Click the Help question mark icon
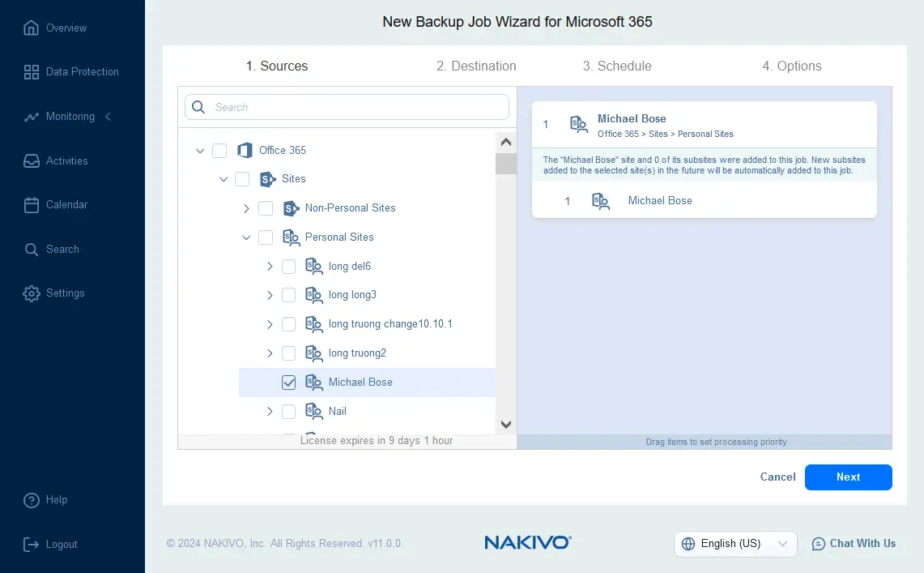The width and height of the screenshot is (924, 573). click(x=32, y=500)
